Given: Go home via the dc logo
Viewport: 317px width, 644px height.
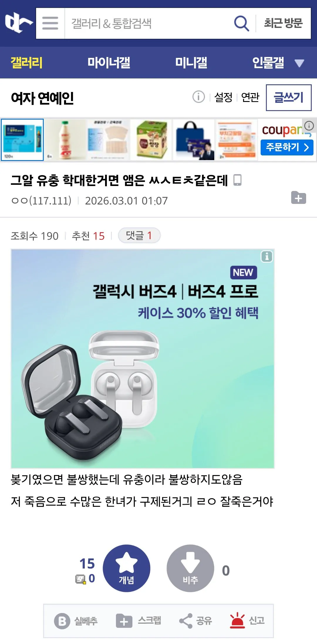Looking at the screenshot, I should click(18, 23).
